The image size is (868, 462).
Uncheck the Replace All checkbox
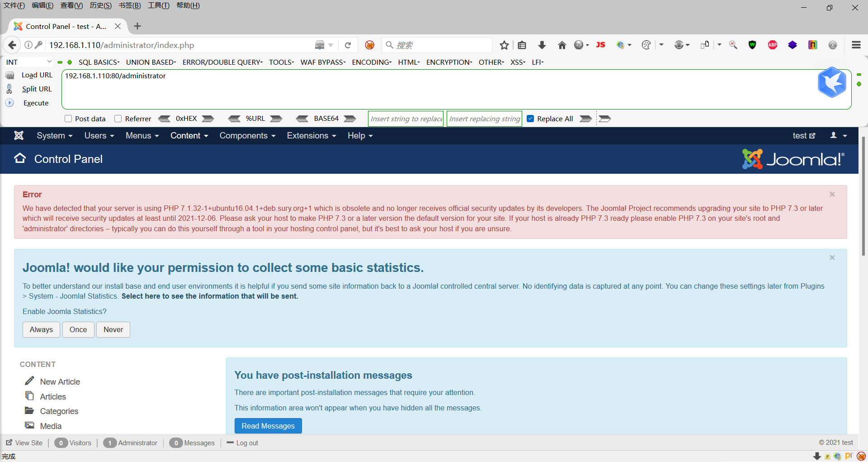pyautogui.click(x=530, y=119)
